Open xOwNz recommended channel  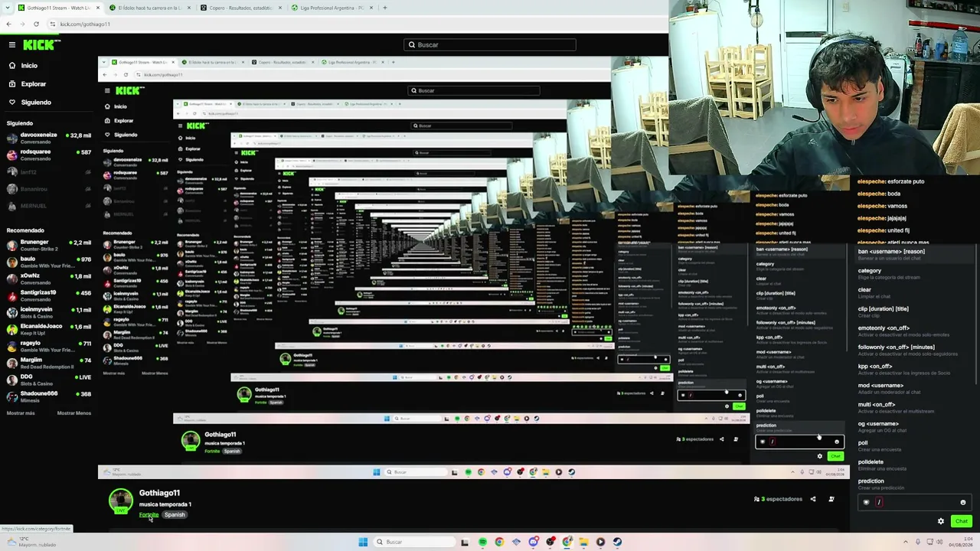49,279
